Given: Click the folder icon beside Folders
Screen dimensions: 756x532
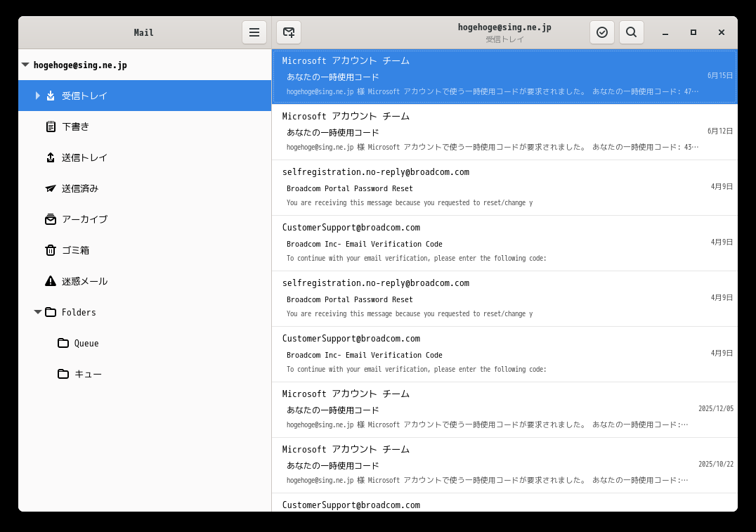Looking at the screenshot, I should click(x=51, y=312).
